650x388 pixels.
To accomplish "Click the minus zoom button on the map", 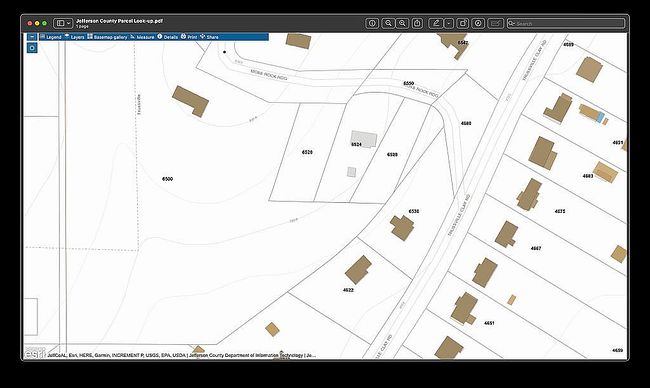I will click(32, 37).
